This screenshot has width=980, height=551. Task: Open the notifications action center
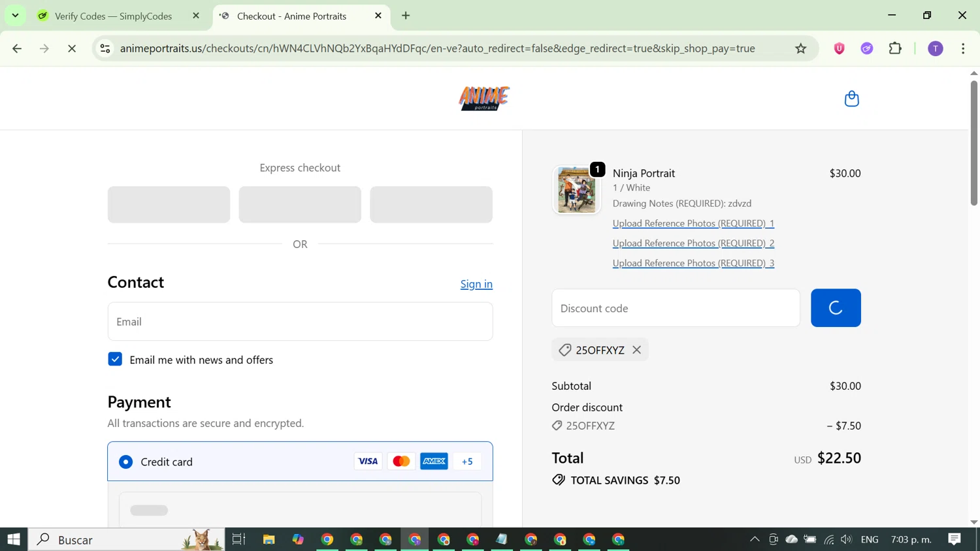click(x=955, y=539)
